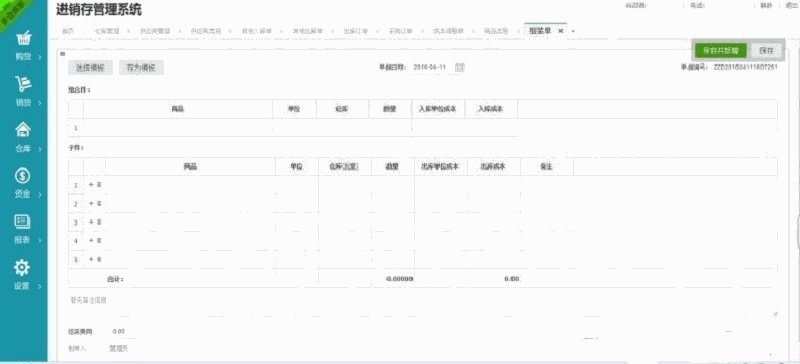Open the 设置 settings gear module

pos(23,275)
